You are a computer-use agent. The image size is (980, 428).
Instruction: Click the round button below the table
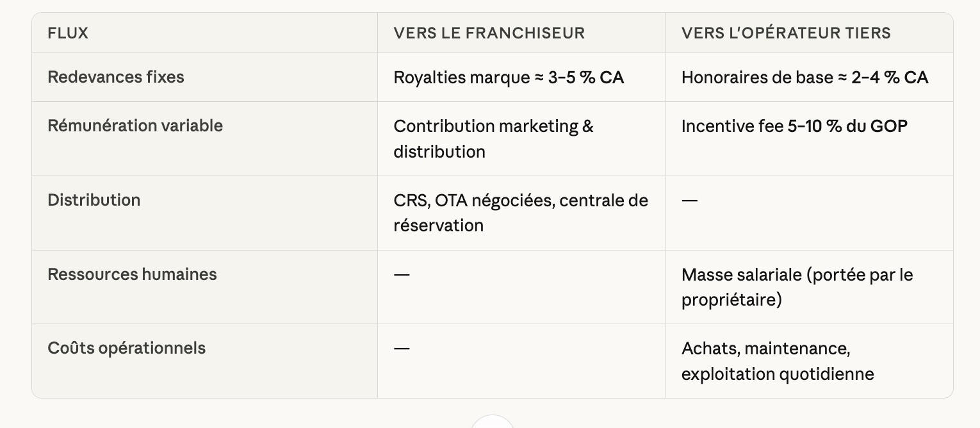coord(492,423)
